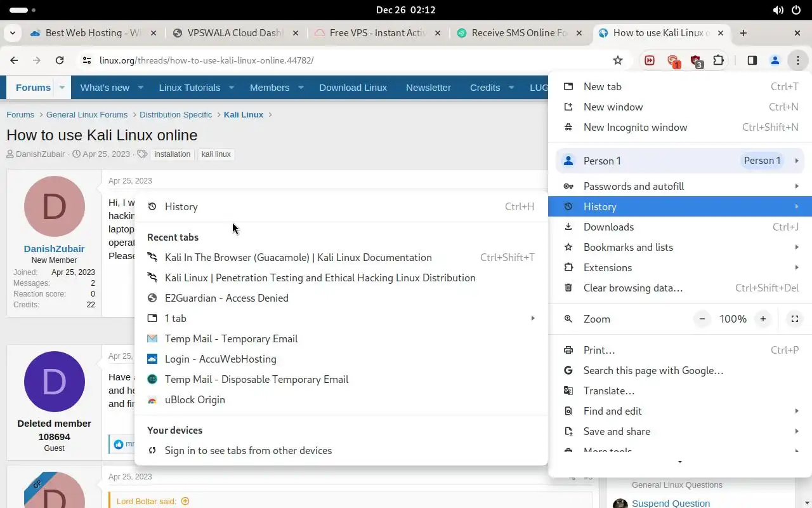
Task: Open DanishZubair username under avatar
Action: 54,249
